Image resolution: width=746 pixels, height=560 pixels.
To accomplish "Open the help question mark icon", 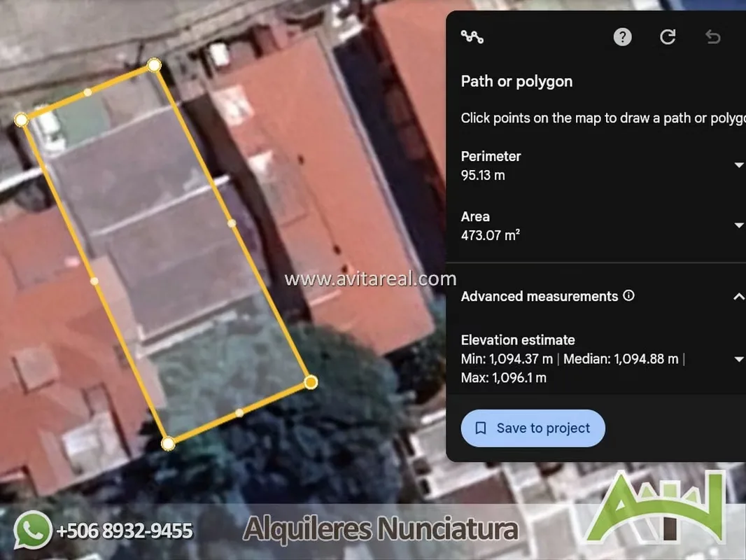I will (x=622, y=36).
